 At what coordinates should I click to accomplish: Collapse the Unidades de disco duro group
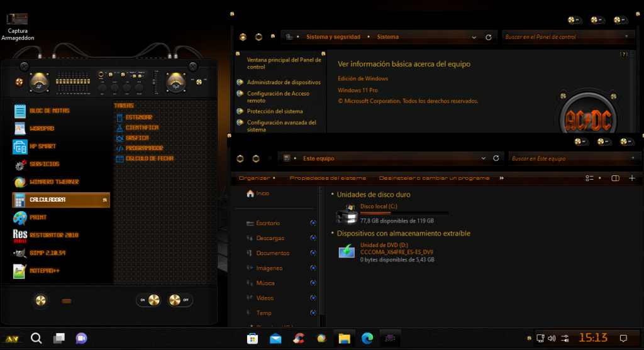click(x=332, y=195)
